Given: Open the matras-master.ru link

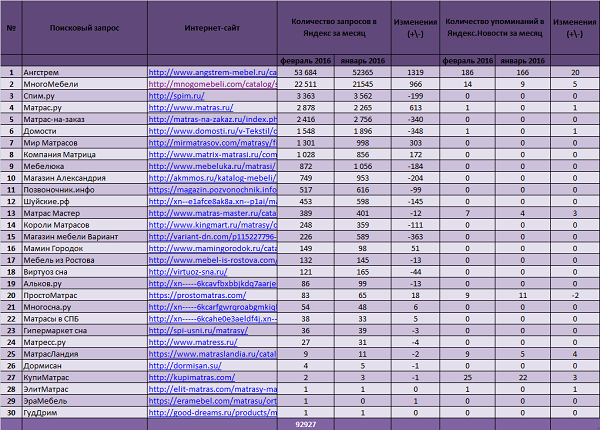Looking at the screenshot, I should click(x=212, y=213).
